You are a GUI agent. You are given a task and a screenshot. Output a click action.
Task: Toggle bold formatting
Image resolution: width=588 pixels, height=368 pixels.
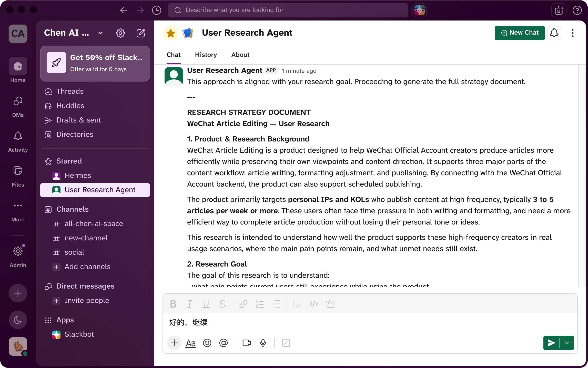click(173, 304)
